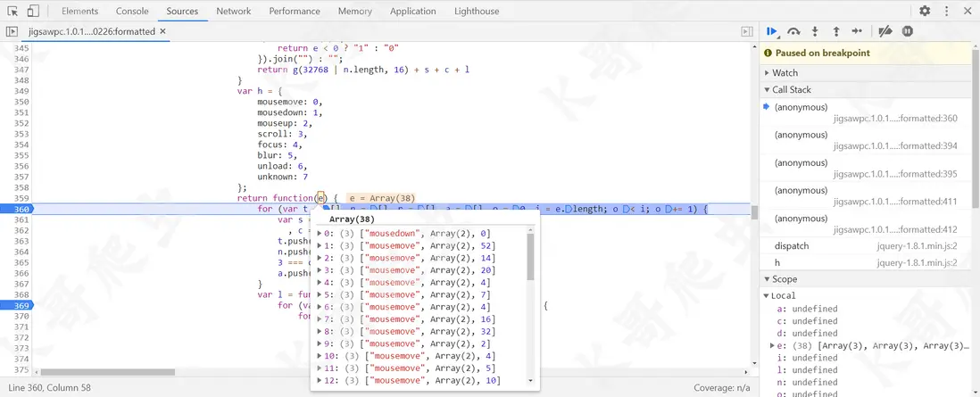Step out of current function
Screen dimensions: 980x397
[836, 31]
